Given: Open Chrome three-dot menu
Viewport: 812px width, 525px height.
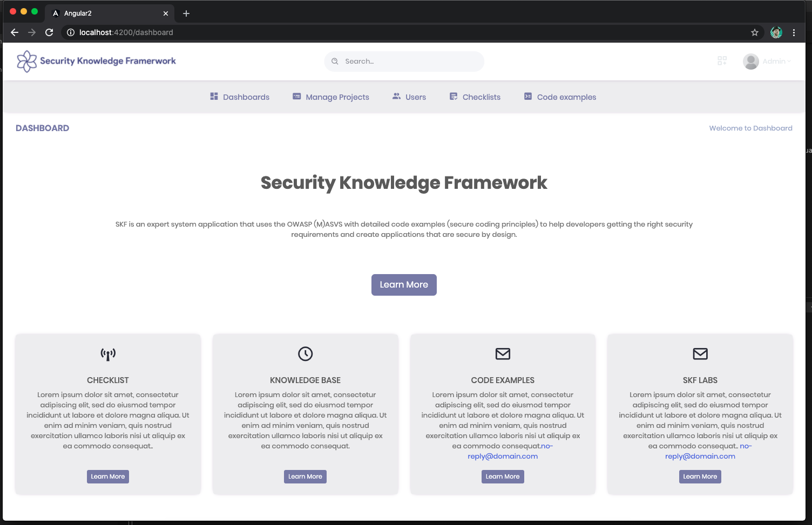Looking at the screenshot, I should click(x=794, y=32).
